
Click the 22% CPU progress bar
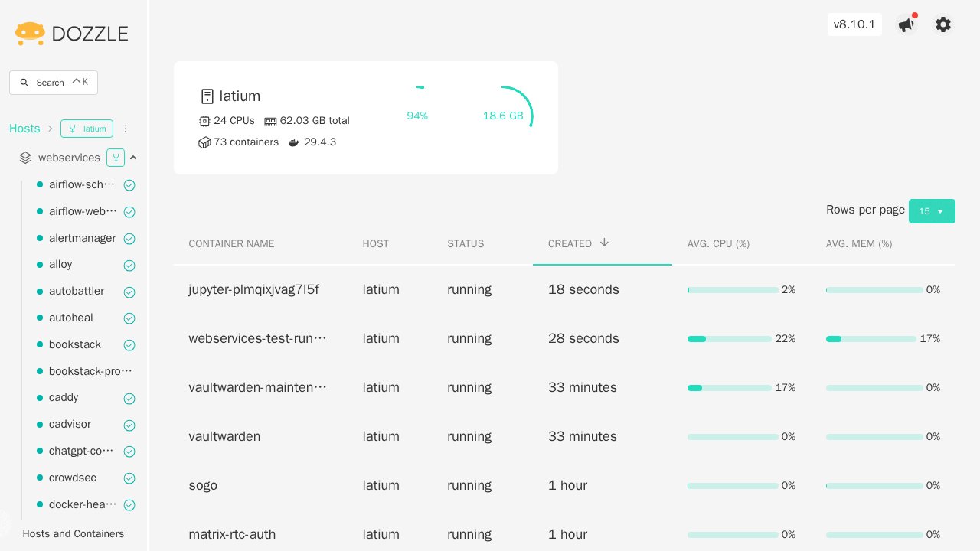coord(730,339)
